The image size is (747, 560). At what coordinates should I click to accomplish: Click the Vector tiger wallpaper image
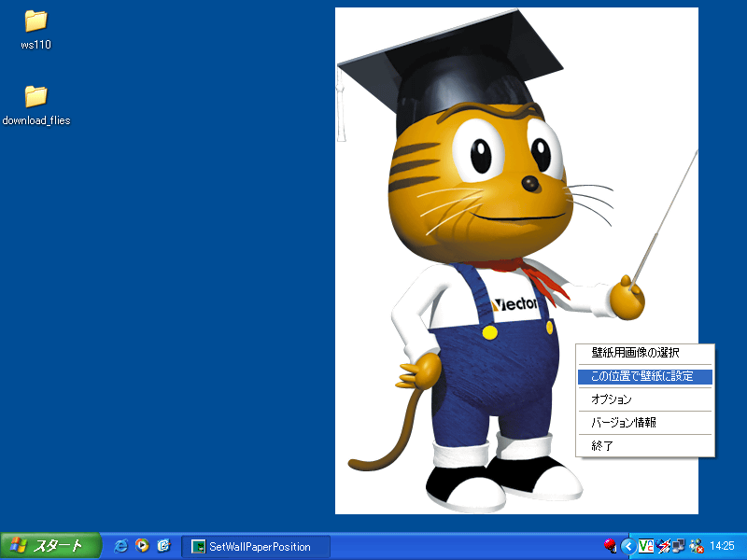[516, 260]
